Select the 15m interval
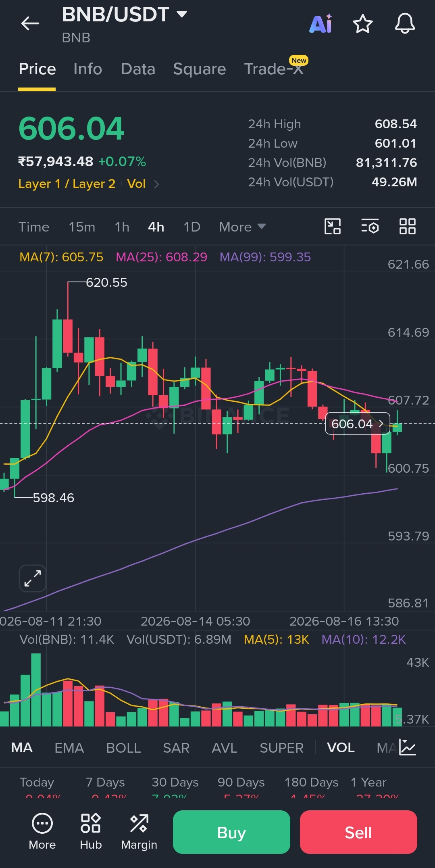This screenshot has width=435, height=868. (x=82, y=227)
